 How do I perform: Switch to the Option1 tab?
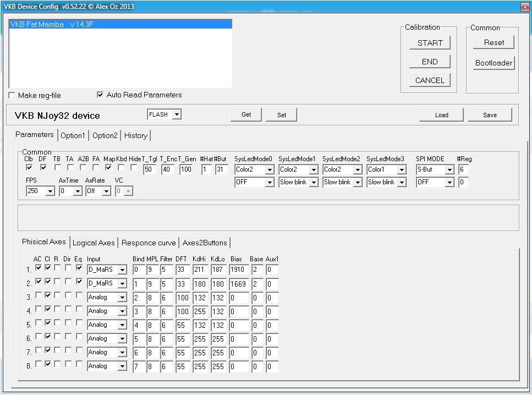[x=73, y=135]
